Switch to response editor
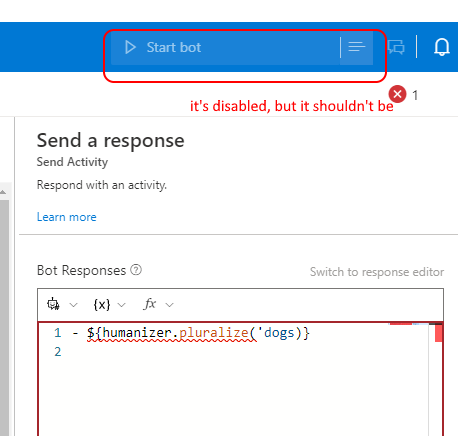 (377, 272)
